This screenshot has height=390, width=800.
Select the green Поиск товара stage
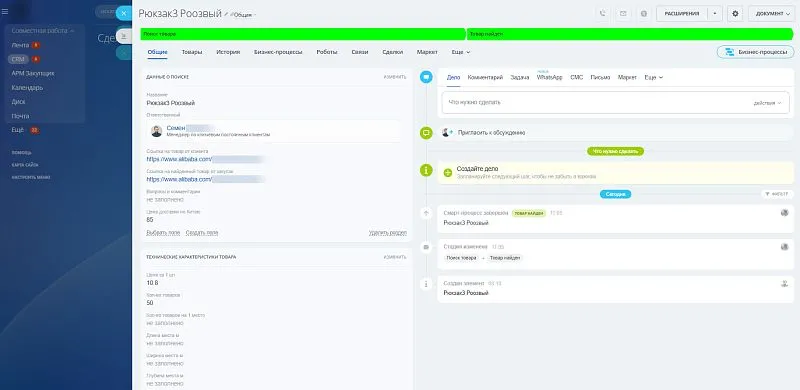(x=303, y=34)
